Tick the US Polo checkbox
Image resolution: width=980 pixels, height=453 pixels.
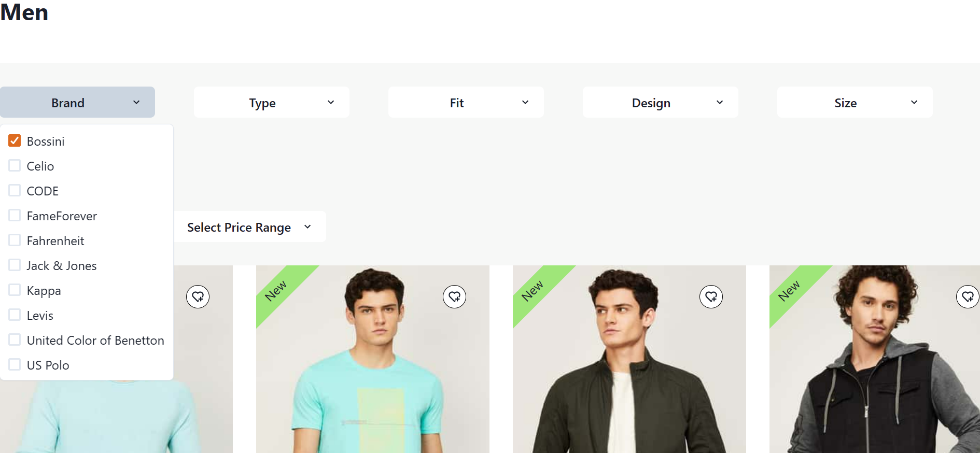point(15,364)
